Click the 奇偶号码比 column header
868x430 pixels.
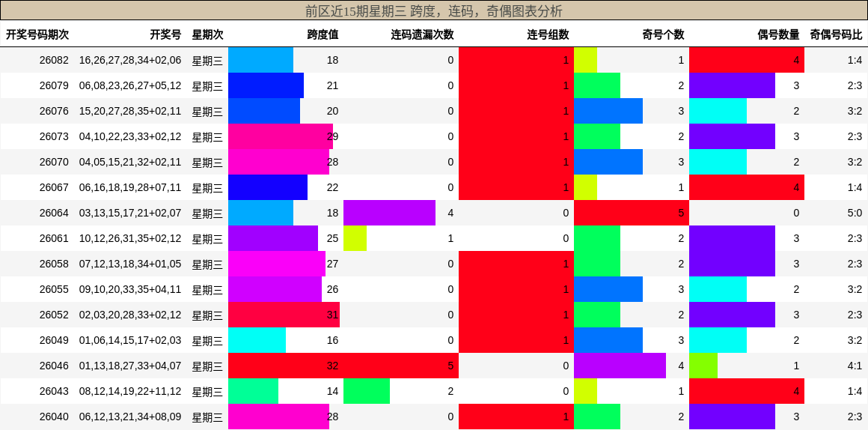click(x=836, y=34)
